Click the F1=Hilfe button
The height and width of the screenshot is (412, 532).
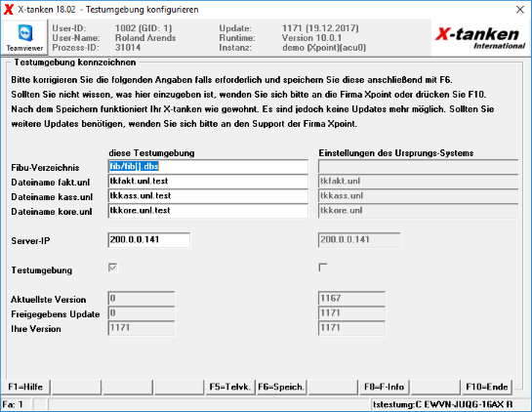coord(25,388)
